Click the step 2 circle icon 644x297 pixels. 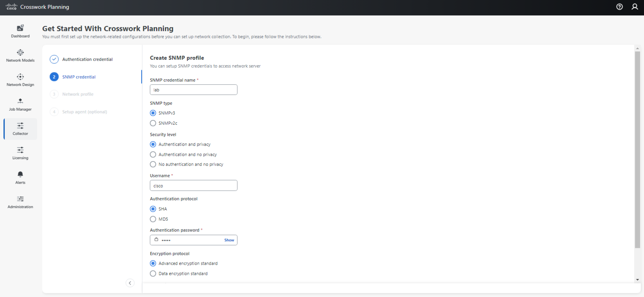coord(54,77)
